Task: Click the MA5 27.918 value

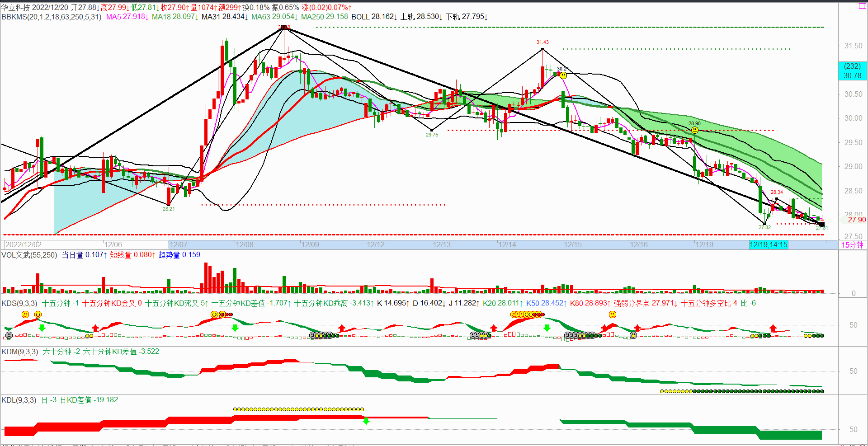Action: tap(127, 17)
